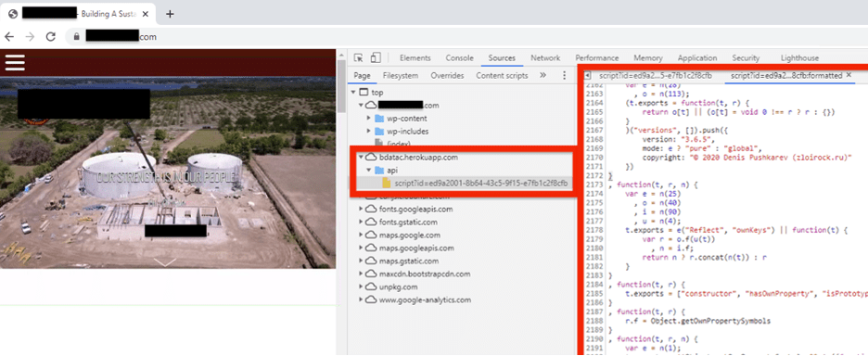The width and height of the screenshot is (868, 356).
Task: Expand maps.googleapis.com domain node
Action: [362, 248]
